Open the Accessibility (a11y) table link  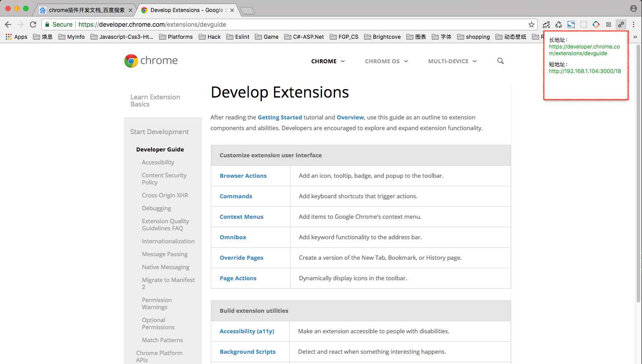pos(247,331)
